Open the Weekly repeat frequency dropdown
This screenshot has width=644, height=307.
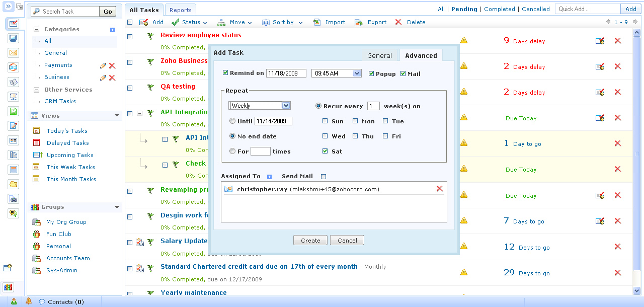(x=286, y=106)
